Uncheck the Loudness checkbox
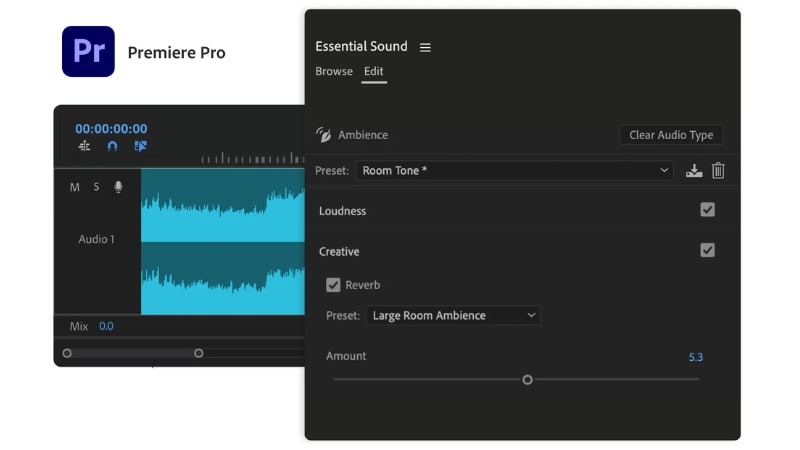 pos(707,210)
